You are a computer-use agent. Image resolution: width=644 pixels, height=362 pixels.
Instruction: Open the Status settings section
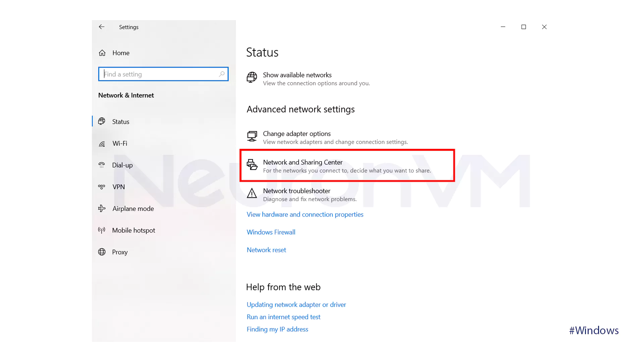pos(121,121)
